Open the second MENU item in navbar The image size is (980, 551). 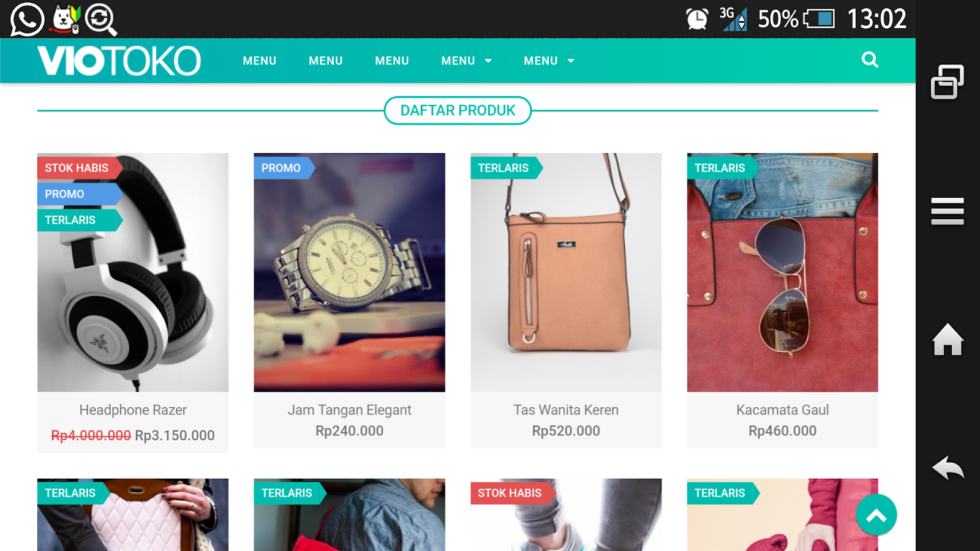coord(326,61)
